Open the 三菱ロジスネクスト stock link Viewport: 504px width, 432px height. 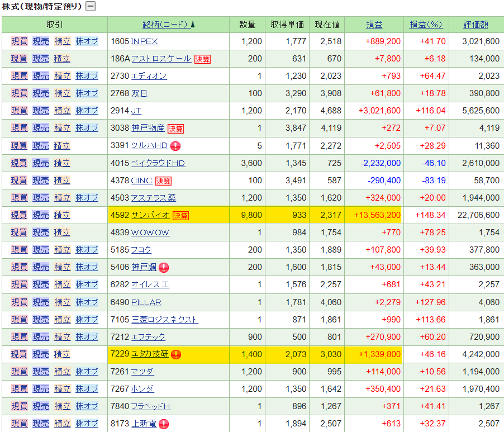[x=165, y=320]
